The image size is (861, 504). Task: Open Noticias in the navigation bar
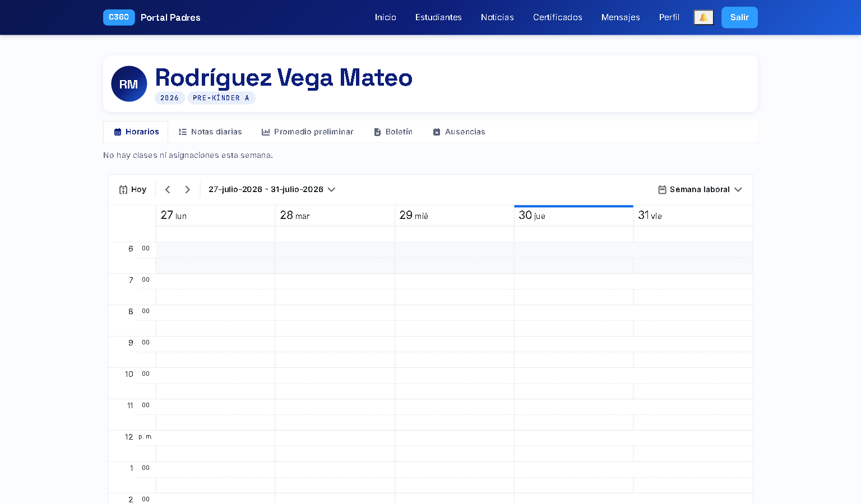497,17
